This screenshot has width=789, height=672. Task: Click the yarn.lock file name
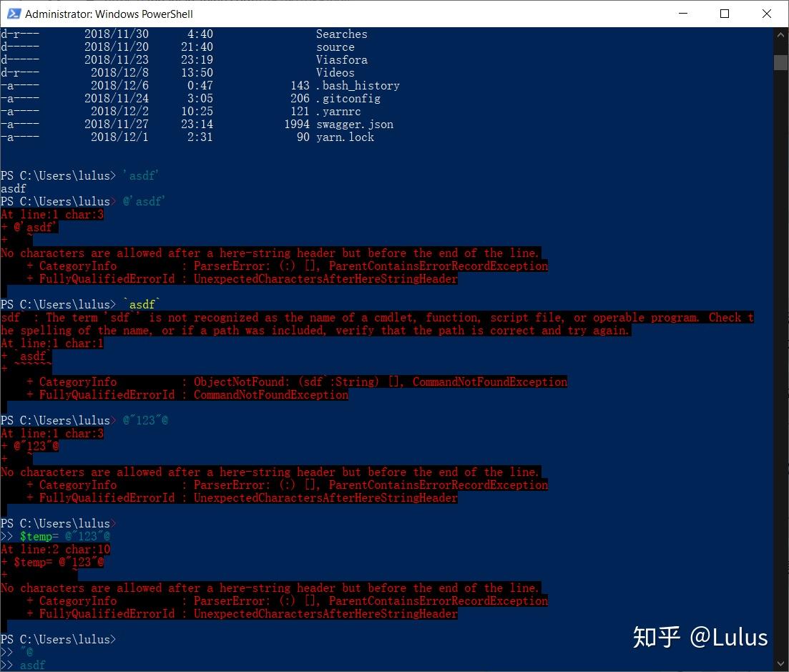click(x=345, y=137)
